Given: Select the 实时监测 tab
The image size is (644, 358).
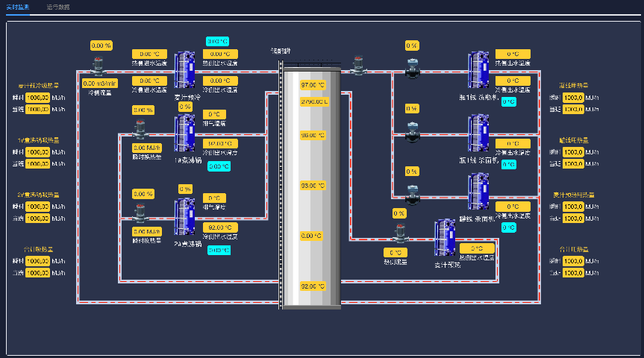Looking at the screenshot, I should click(x=18, y=7).
